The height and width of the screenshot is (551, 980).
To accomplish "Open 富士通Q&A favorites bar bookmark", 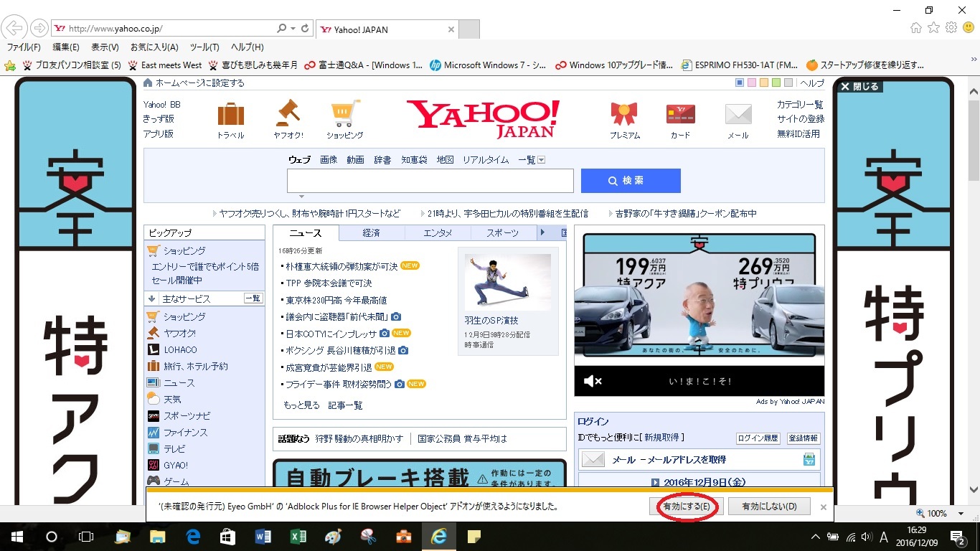I will [x=364, y=65].
